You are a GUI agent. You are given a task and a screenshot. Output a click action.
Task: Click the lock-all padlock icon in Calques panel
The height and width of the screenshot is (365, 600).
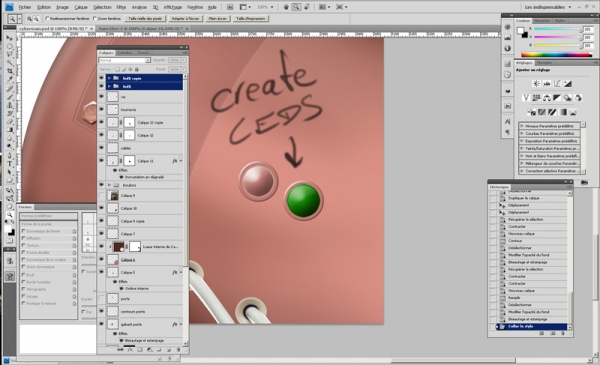click(x=137, y=69)
